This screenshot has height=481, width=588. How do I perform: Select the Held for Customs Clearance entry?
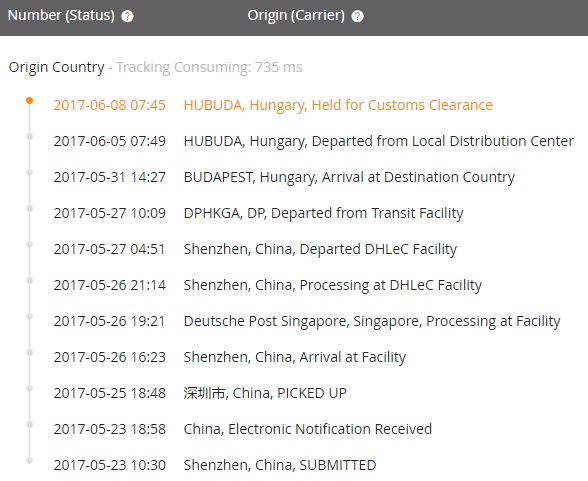coord(273,105)
